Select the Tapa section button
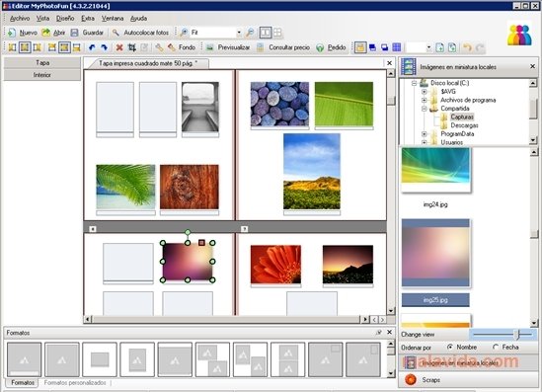This screenshot has height=392, width=542. click(42, 63)
